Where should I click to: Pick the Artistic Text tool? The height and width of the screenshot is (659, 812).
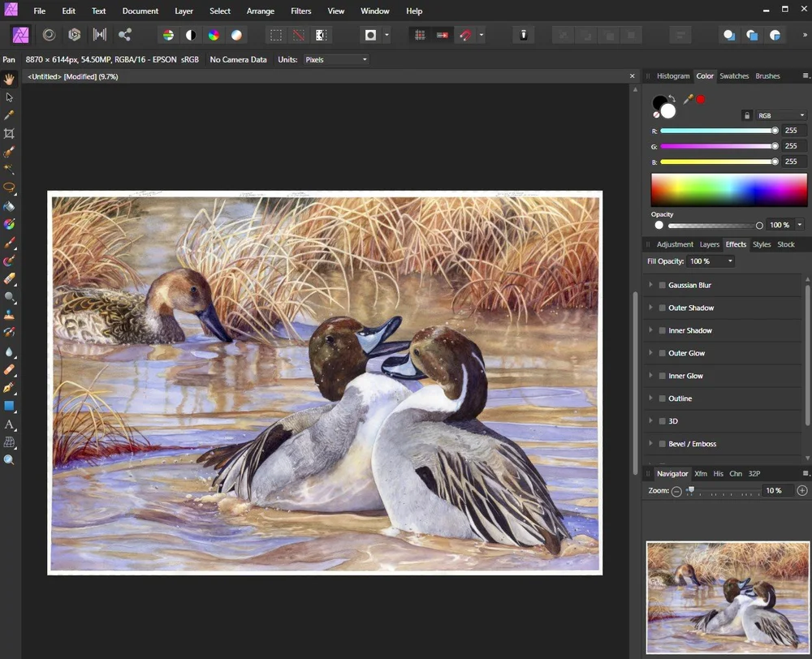[9, 424]
